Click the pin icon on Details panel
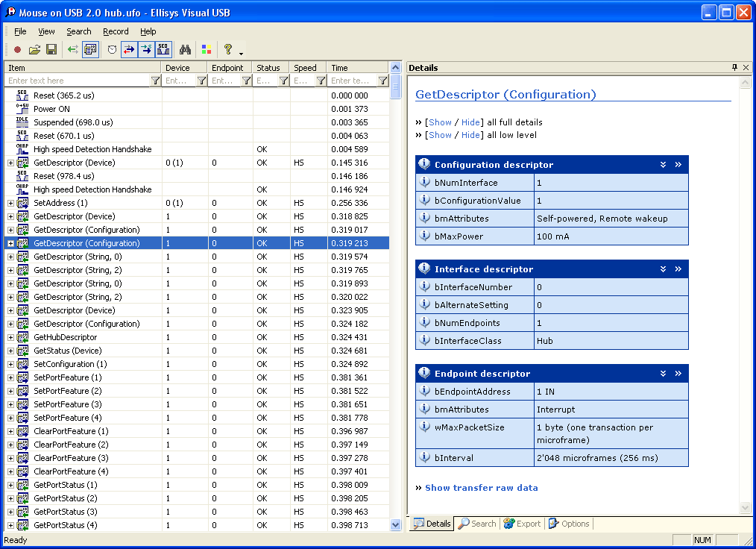The height and width of the screenshot is (549, 756). 734,67
